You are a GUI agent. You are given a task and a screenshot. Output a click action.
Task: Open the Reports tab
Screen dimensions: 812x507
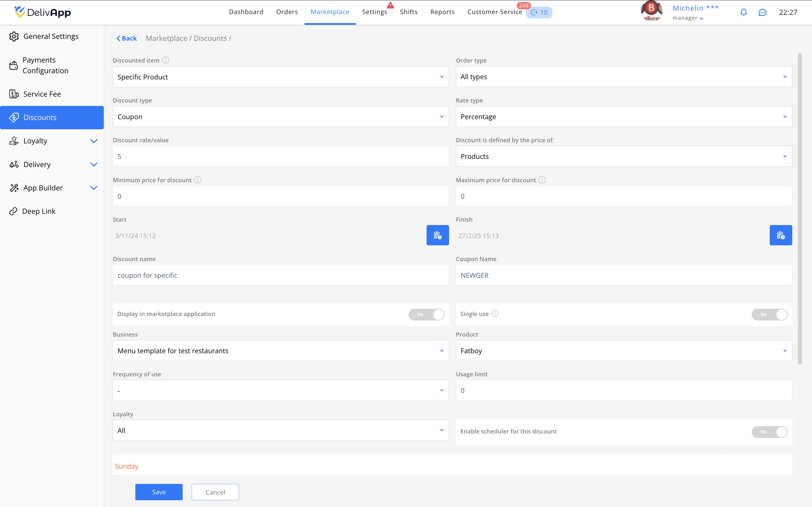coord(442,12)
